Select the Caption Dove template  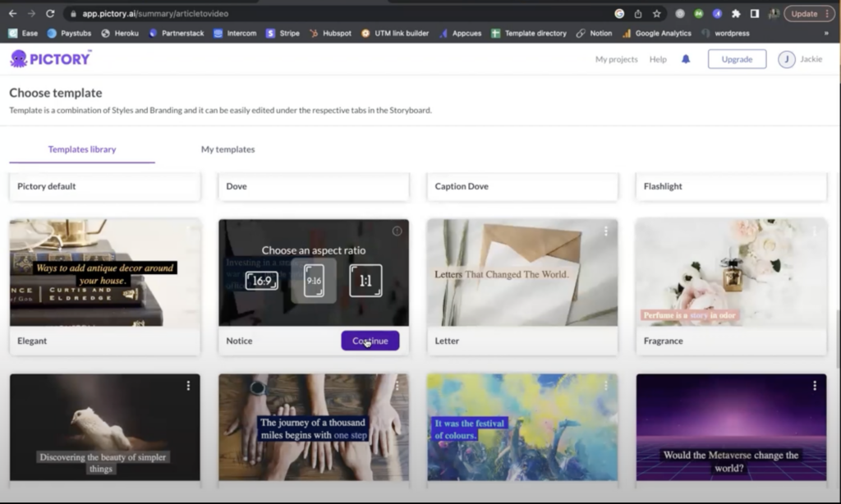click(522, 186)
